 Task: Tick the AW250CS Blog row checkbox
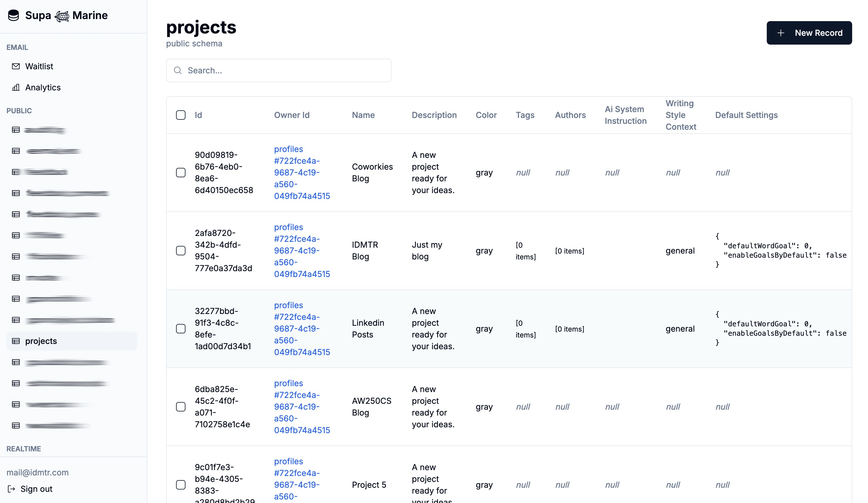(181, 407)
